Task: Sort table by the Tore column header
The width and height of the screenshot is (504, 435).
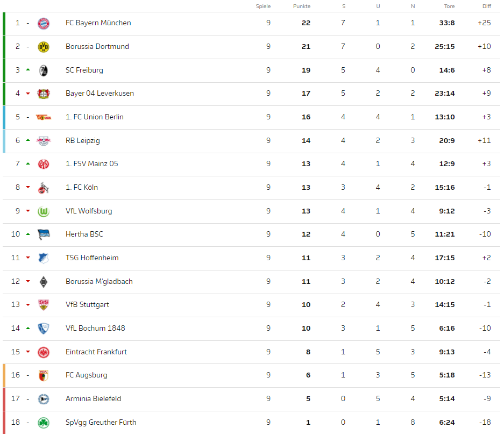Action: point(449,6)
